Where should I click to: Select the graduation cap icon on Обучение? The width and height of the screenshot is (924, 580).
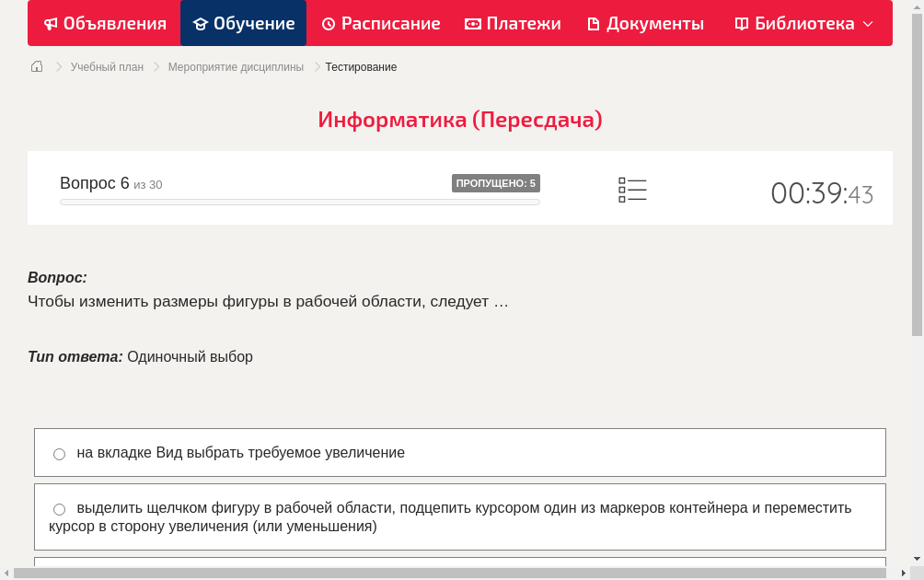(201, 23)
